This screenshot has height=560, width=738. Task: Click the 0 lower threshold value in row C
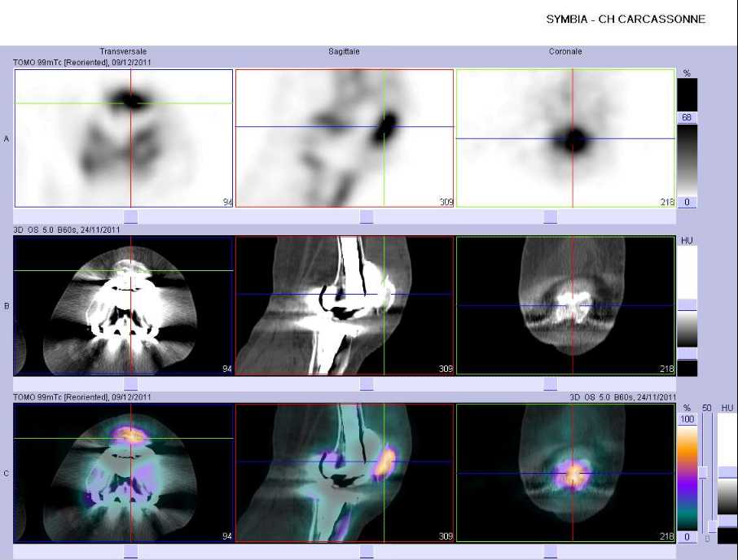pyautogui.click(x=687, y=536)
